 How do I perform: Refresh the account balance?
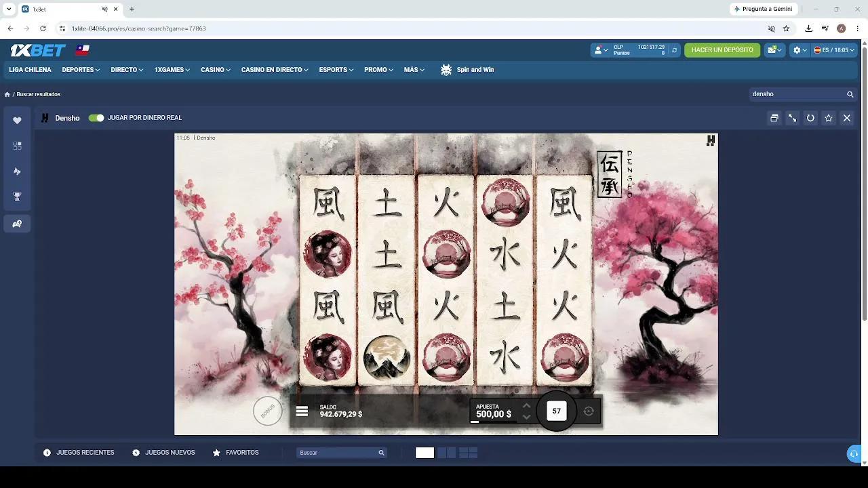point(674,50)
